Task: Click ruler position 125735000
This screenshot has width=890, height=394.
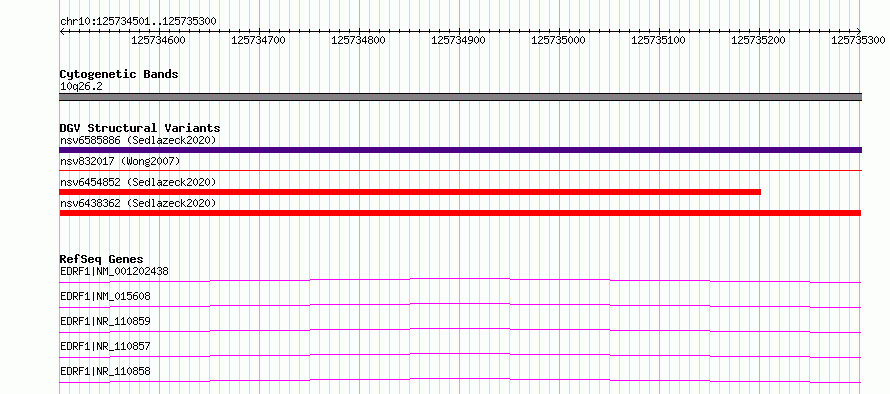Action: point(559,40)
